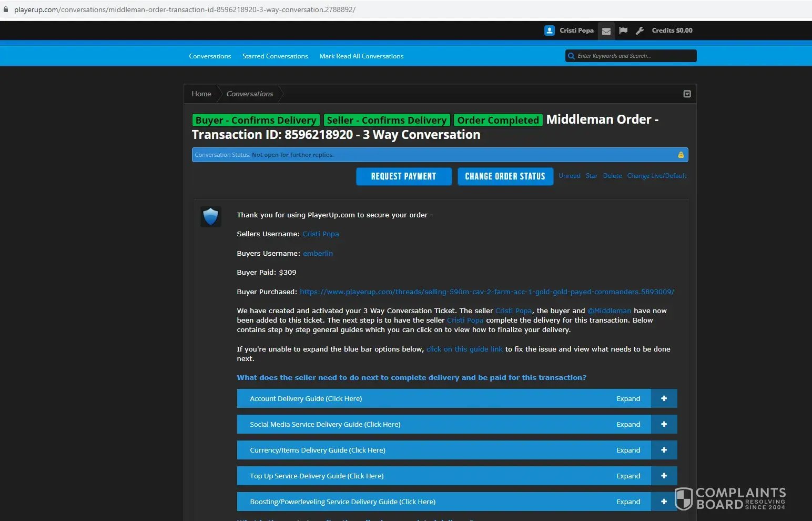Image resolution: width=812 pixels, height=521 pixels.
Task: Click the search magnifier icon
Action: (571, 56)
